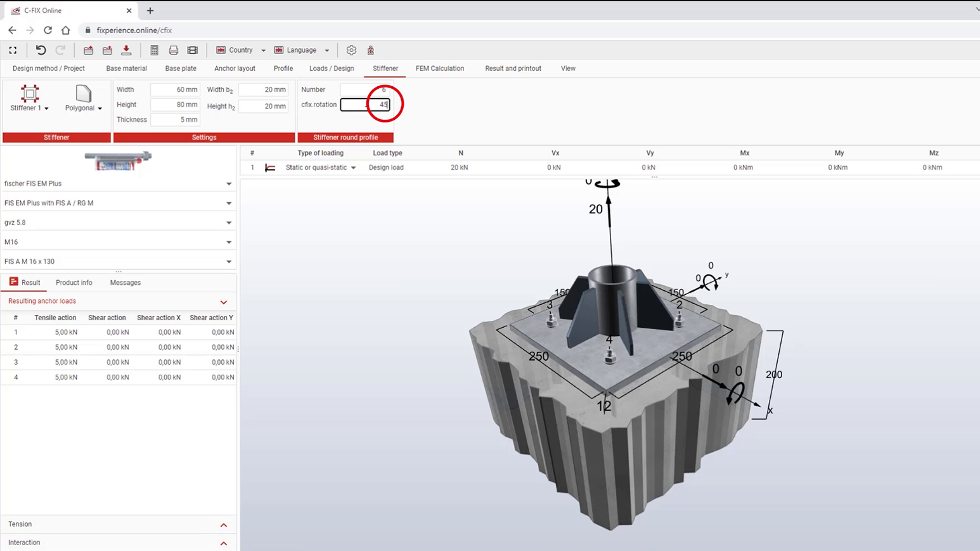This screenshot has height=551, width=980.
Task: Open the settings gear icon
Action: pyautogui.click(x=352, y=50)
